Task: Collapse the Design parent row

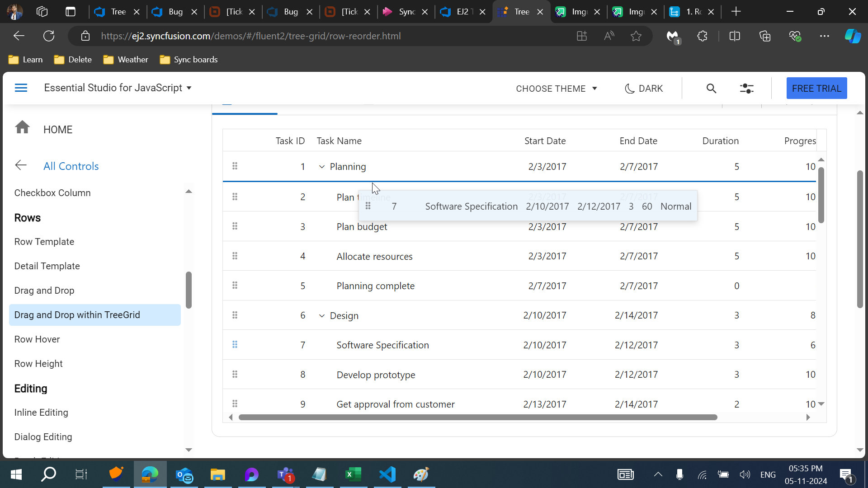Action: click(x=321, y=316)
